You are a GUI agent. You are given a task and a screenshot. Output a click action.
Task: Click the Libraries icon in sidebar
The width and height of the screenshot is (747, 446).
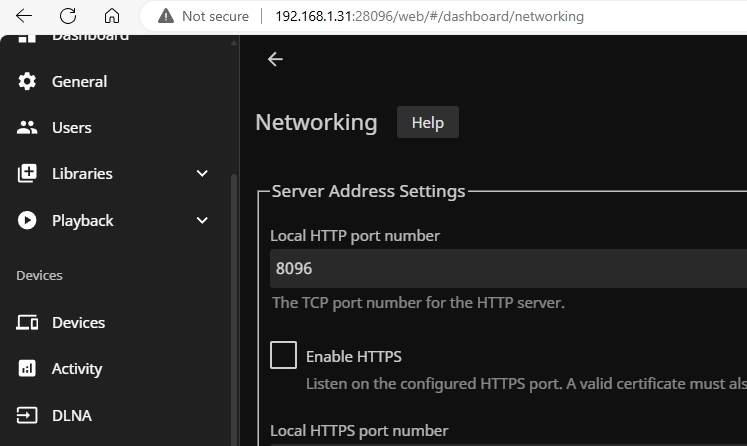point(28,173)
